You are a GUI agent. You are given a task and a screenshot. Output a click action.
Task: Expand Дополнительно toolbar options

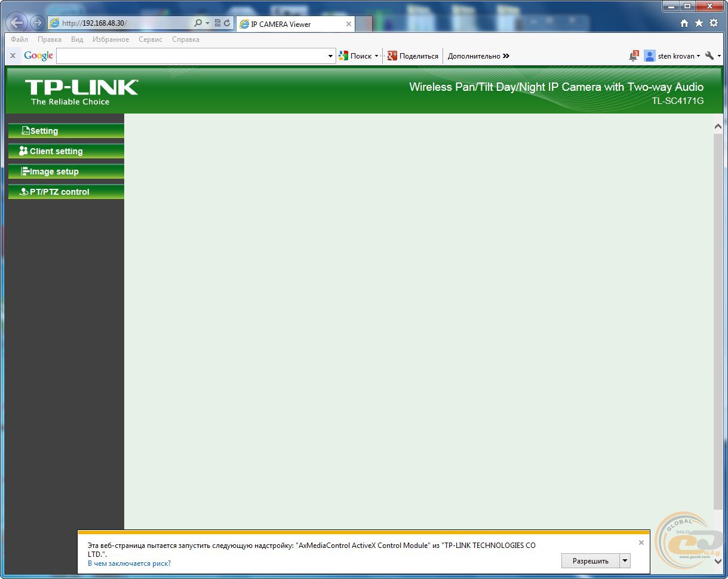pos(478,56)
